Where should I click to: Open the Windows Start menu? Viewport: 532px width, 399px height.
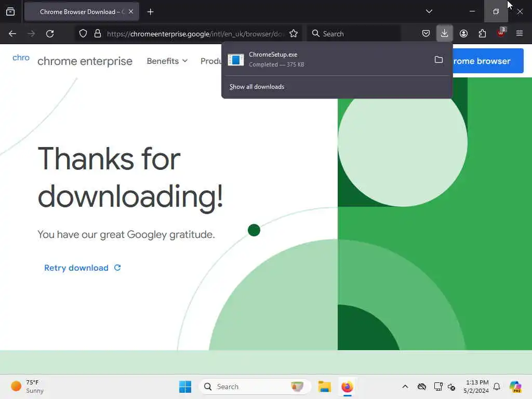(185, 387)
